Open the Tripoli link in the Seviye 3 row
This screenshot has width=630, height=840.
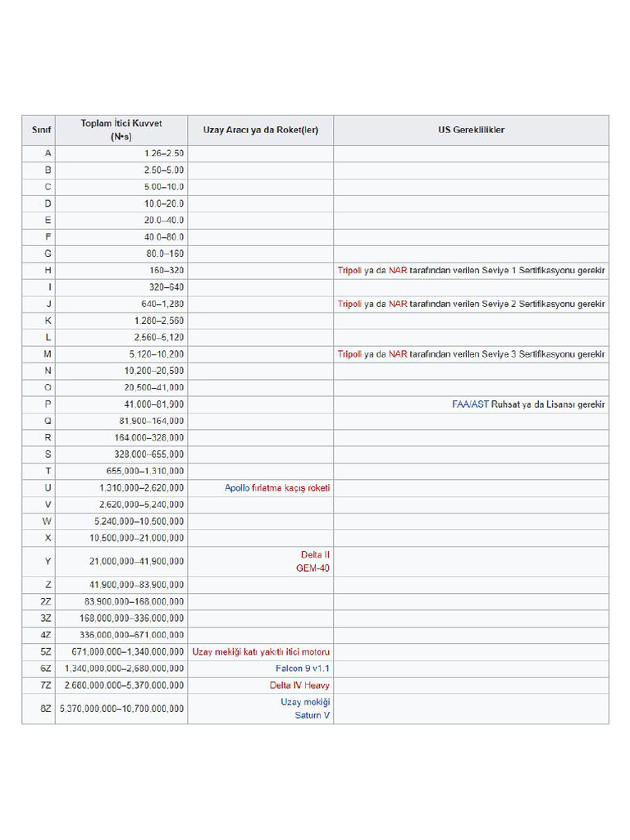(349, 354)
